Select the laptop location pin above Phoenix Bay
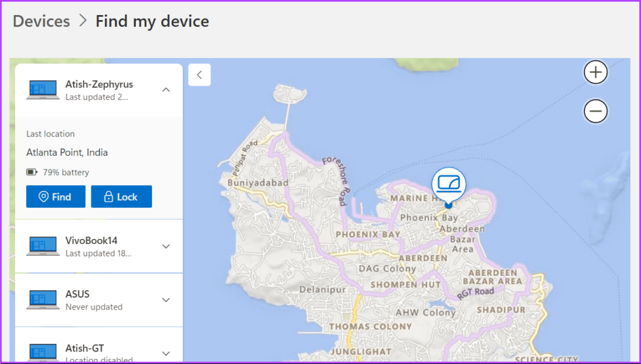The image size is (641, 364). coord(448,183)
